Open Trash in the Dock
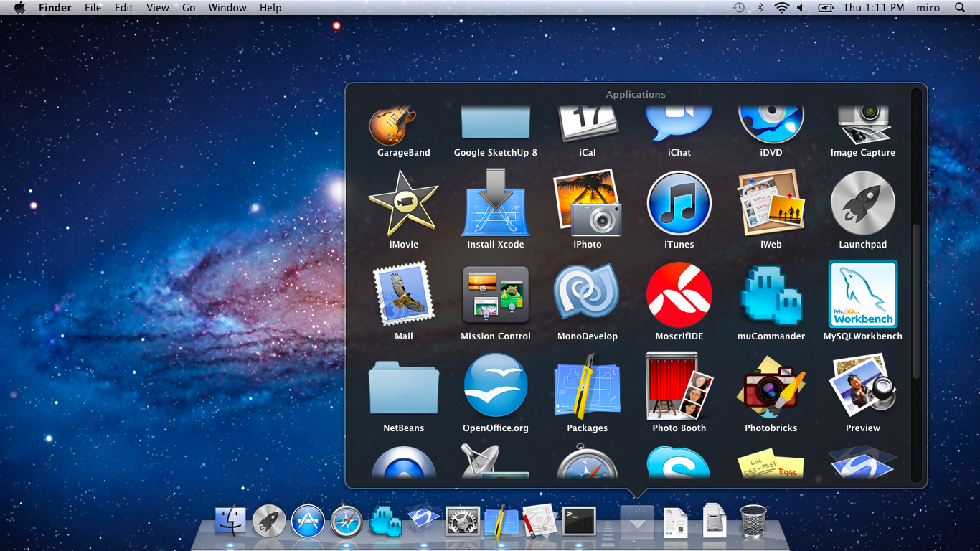The height and width of the screenshot is (551, 980). tap(753, 521)
